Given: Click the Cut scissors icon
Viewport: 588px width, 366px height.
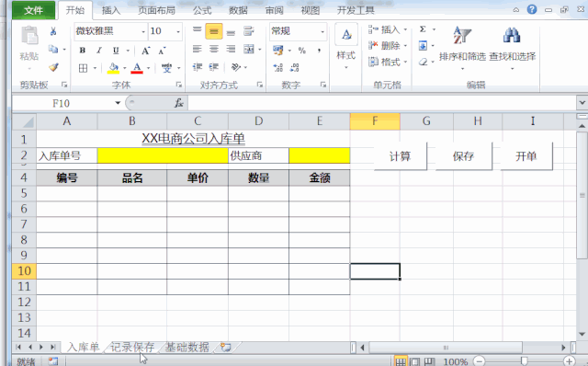Looking at the screenshot, I should tap(53, 31).
